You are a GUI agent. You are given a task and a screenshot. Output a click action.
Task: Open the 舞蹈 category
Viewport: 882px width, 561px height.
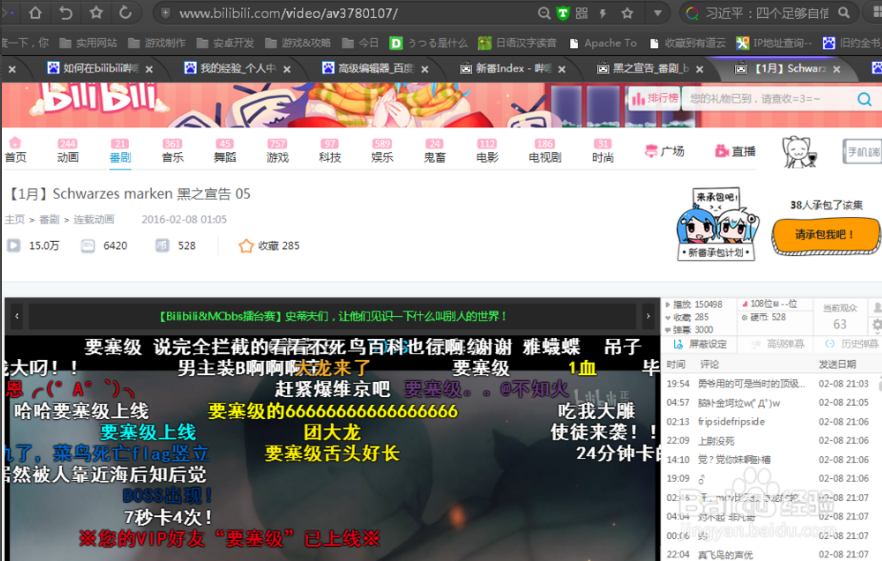point(224,151)
